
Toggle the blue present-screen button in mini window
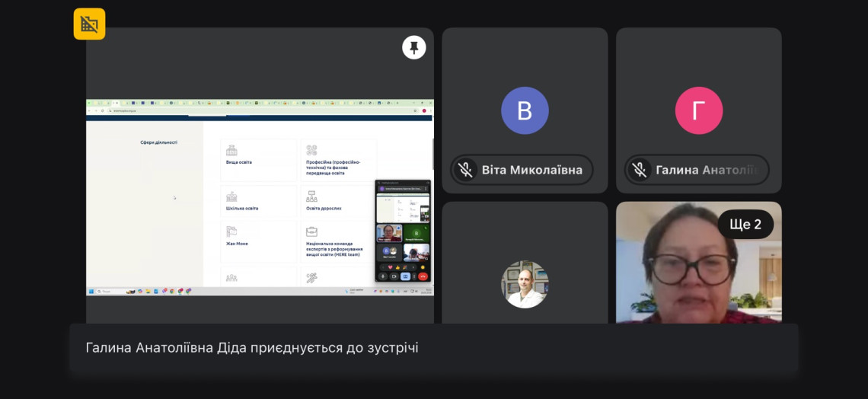click(404, 276)
